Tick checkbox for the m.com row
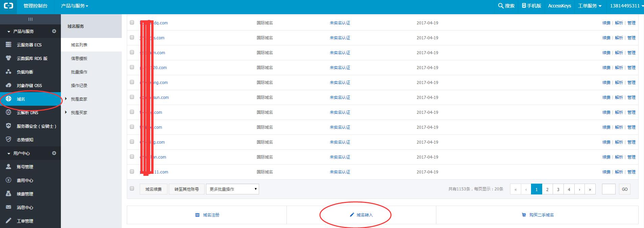This screenshot has height=228, width=644. (132, 52)
